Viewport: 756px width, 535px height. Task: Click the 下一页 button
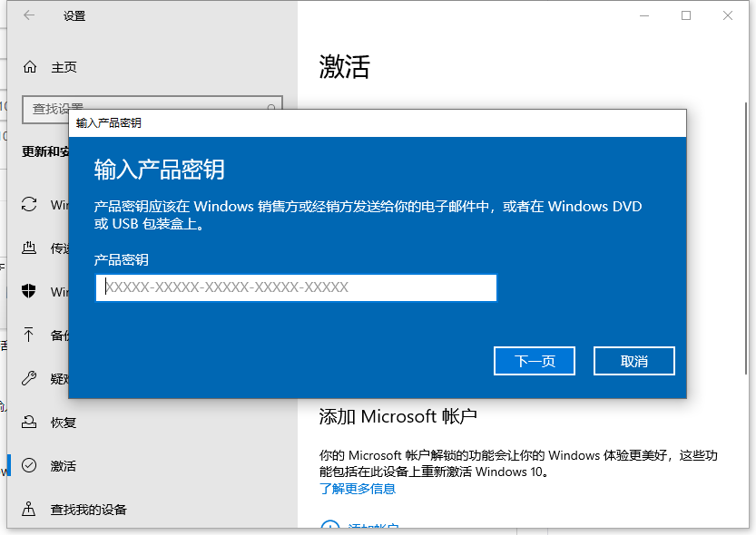tap(534, 360)
